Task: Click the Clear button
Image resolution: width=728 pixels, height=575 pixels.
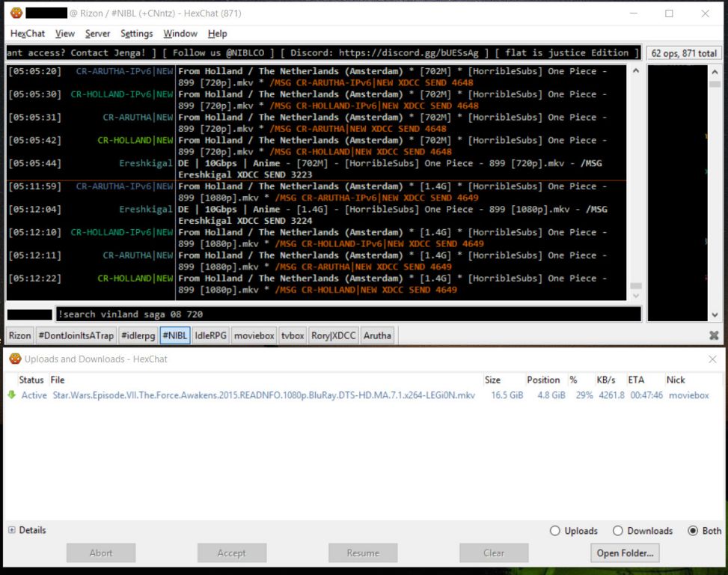Action: pyautogui.click(x=494, y=553)
